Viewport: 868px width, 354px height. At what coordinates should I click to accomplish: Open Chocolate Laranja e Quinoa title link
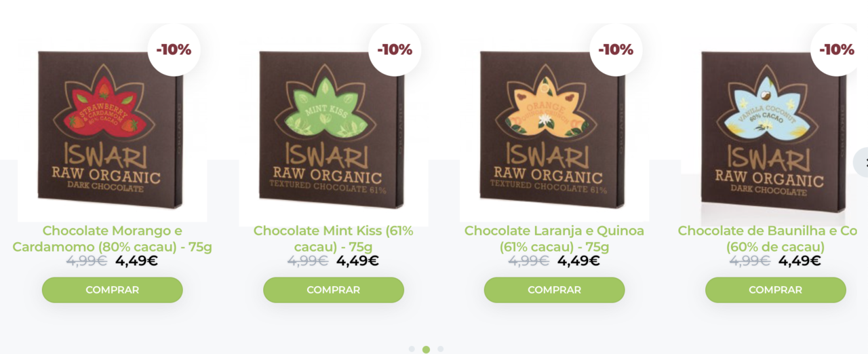pos(555,239)
